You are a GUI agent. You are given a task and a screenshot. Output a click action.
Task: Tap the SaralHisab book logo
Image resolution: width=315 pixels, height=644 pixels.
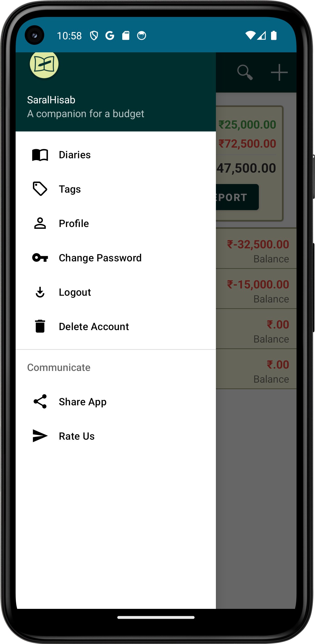(x=44, y=65)
